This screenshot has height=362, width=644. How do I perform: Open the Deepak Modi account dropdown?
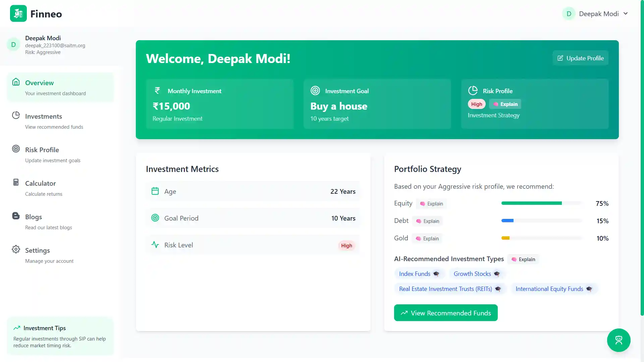click(595, 14)
